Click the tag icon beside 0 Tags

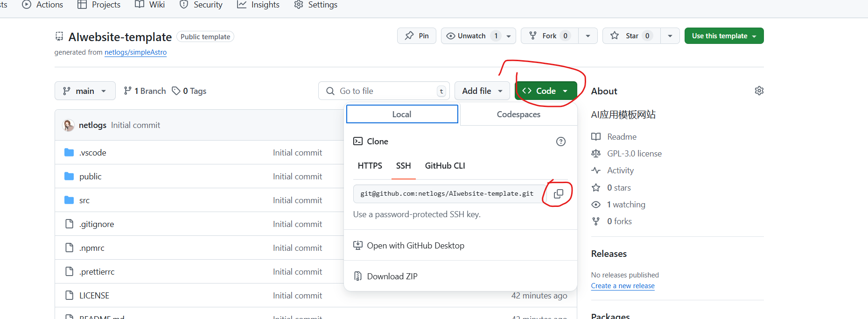point(176,91)
